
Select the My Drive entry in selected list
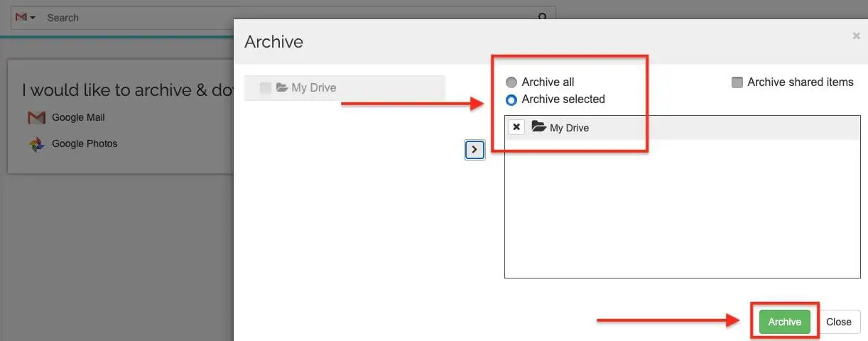pos(569,128)
